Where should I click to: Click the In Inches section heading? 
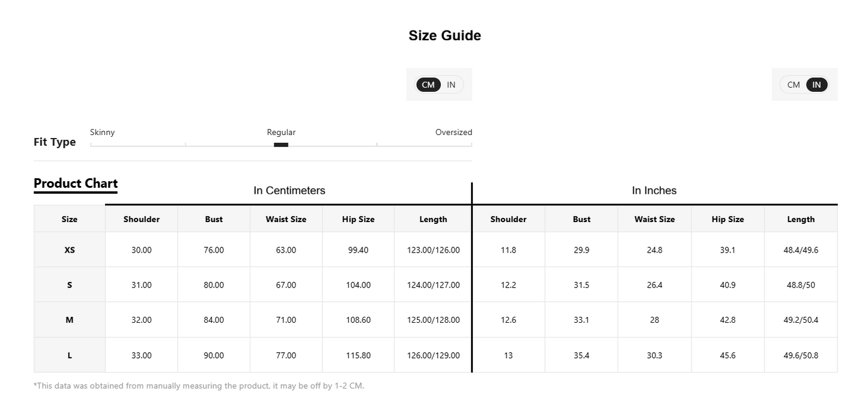654,190
